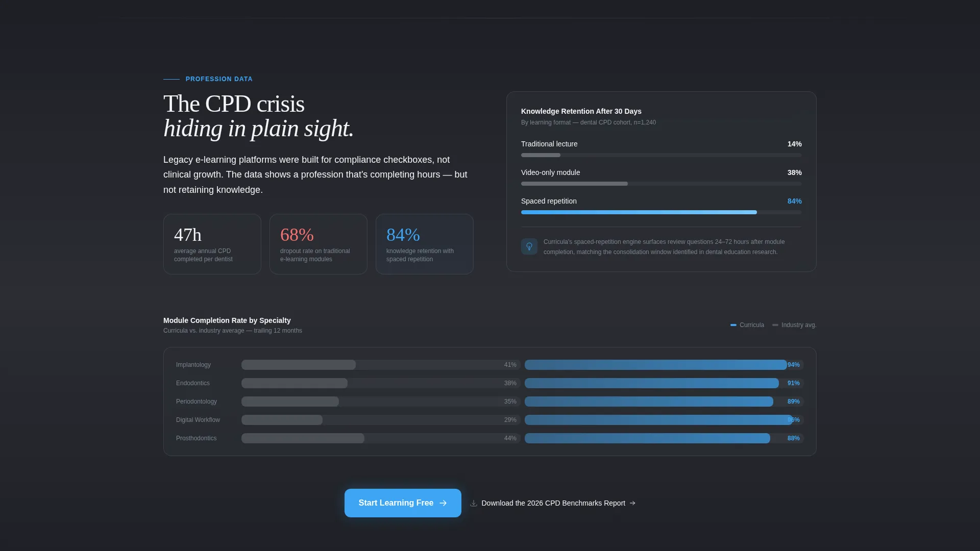980x551 pixels.
Task: Click the Digital Workflow Curricula 96% bar
Action: coord(664,420)
